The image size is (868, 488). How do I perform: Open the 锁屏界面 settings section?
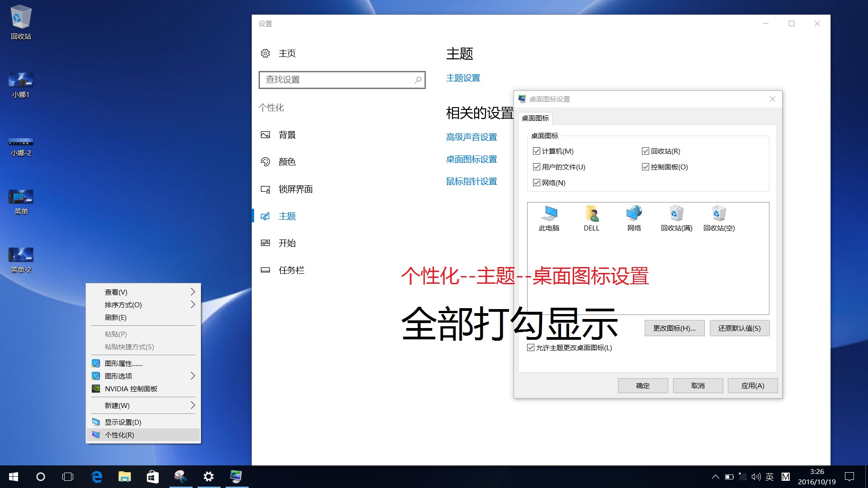click(295, 189)
